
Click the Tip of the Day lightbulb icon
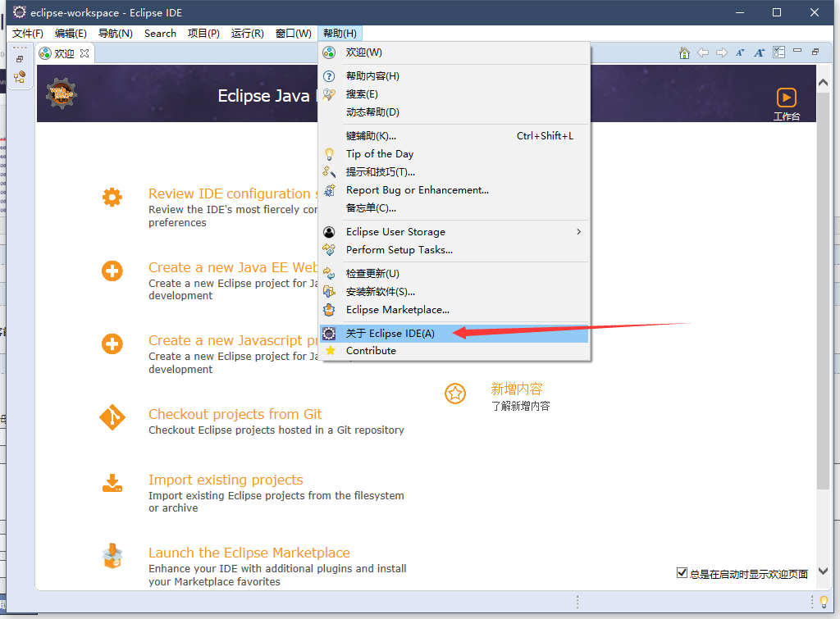[330, 154]
